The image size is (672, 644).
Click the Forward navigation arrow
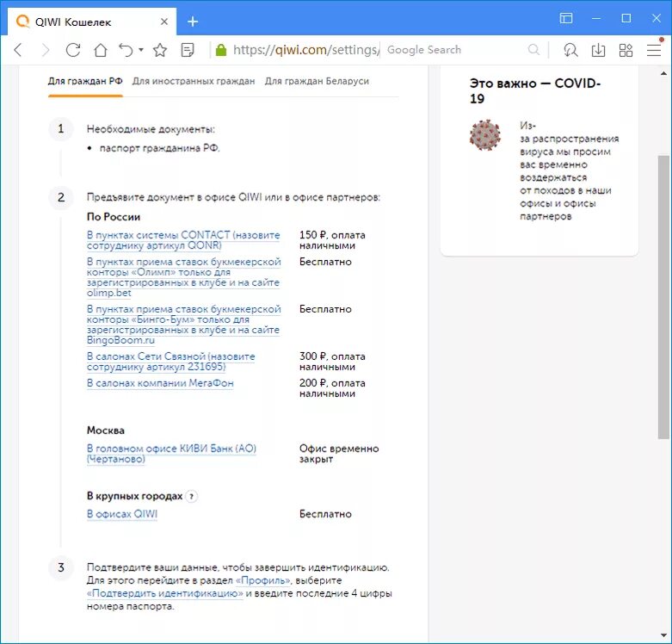[x=45, y=50]
